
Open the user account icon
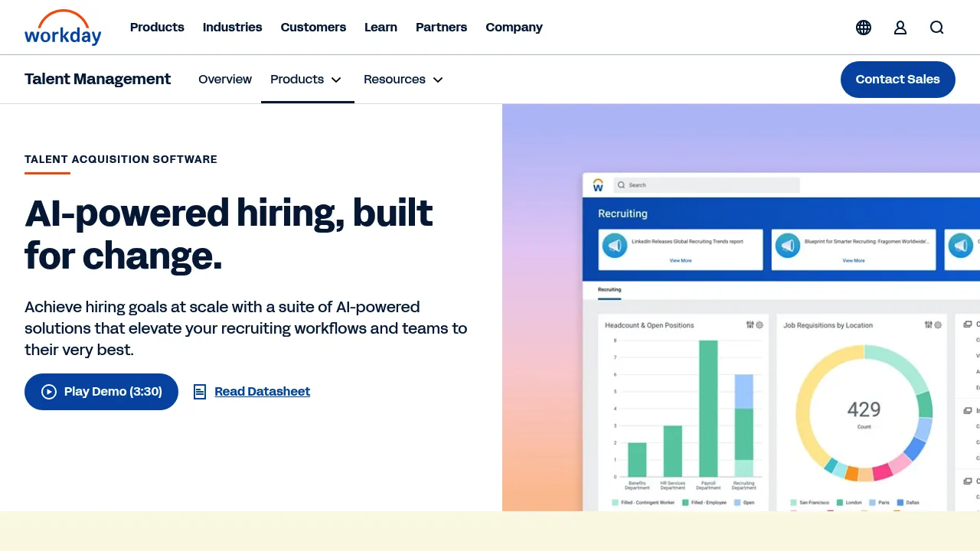[x=900, y=28]
